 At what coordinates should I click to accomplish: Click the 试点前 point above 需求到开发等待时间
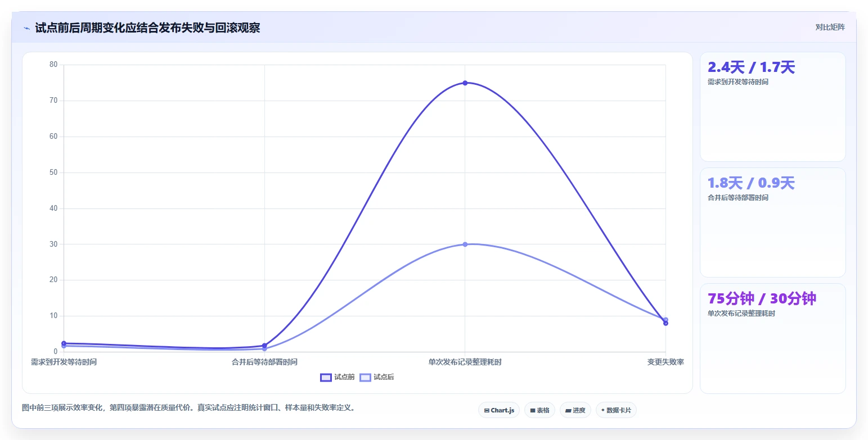click(x=64, y=343)
